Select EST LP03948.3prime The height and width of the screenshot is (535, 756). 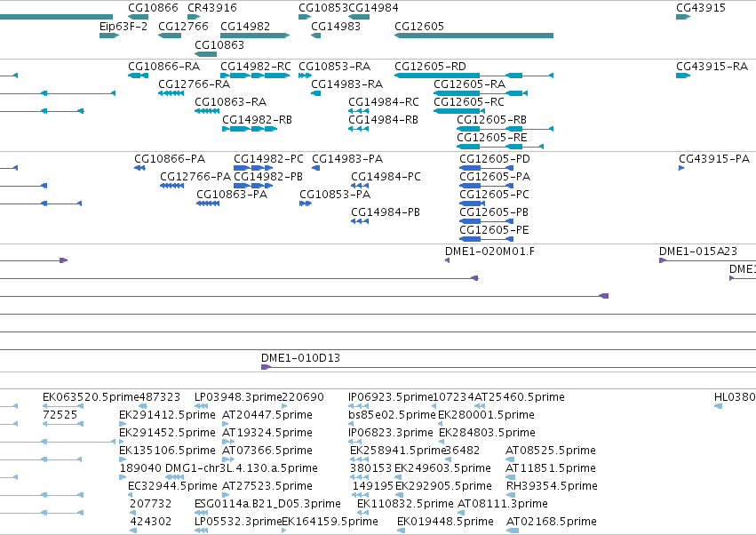(x=238, y=397)
